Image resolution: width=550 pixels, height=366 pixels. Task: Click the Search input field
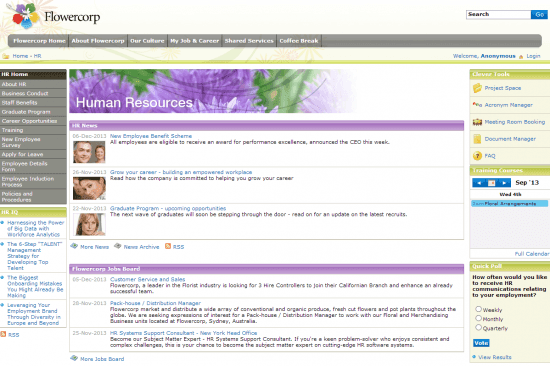tap(498, 14)
